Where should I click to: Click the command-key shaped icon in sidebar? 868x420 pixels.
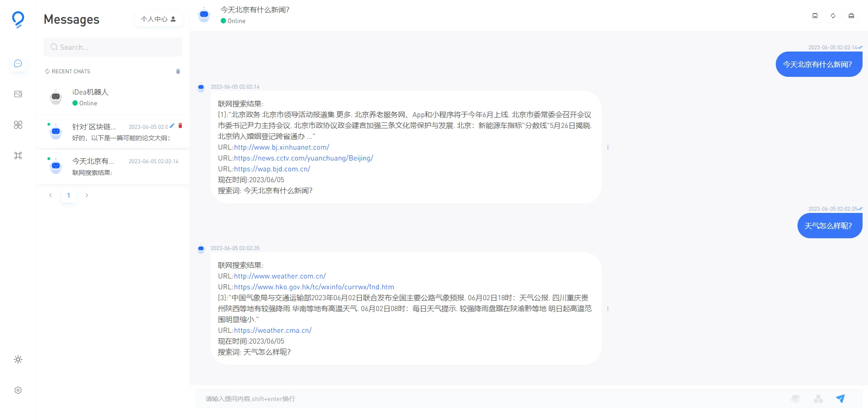click(18, 156)
